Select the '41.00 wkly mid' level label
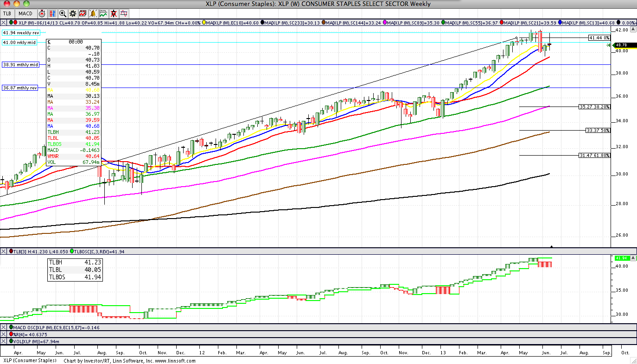637x364 pixels. (19, 42)
